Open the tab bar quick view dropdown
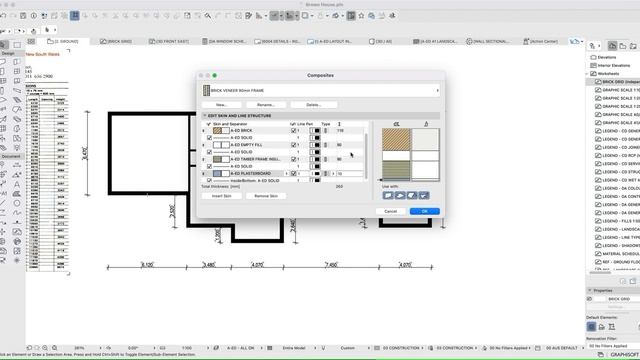 (576, 41)
